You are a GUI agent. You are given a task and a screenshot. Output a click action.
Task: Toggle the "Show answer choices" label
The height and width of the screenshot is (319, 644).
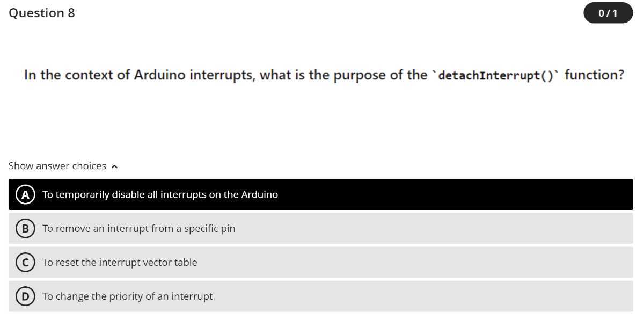coord(57,166)
